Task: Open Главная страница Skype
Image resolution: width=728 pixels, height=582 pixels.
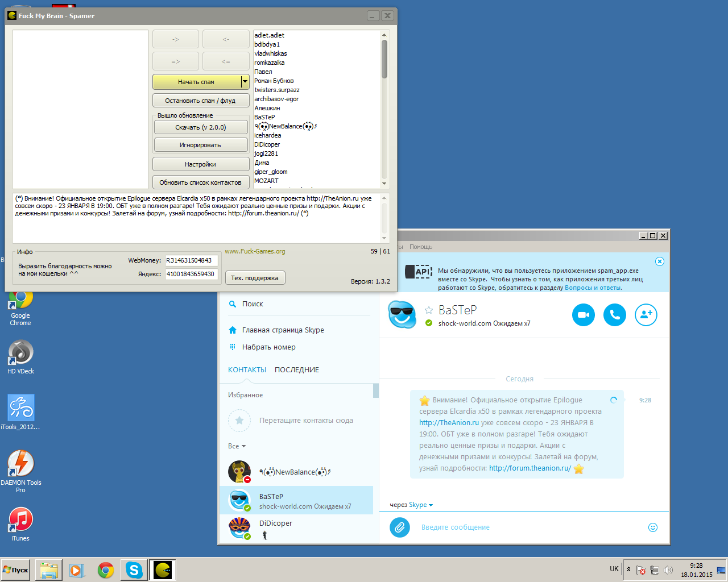Action: click(x=283, y=330)
